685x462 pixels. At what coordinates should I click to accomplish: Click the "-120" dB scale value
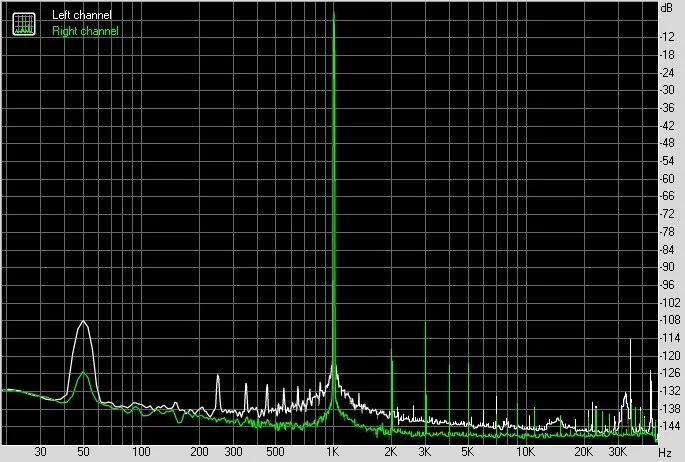tap(670, 356)
